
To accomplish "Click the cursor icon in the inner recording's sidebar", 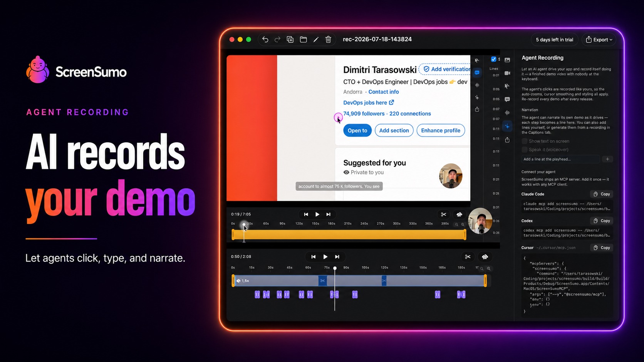I will tap(477, 60).
